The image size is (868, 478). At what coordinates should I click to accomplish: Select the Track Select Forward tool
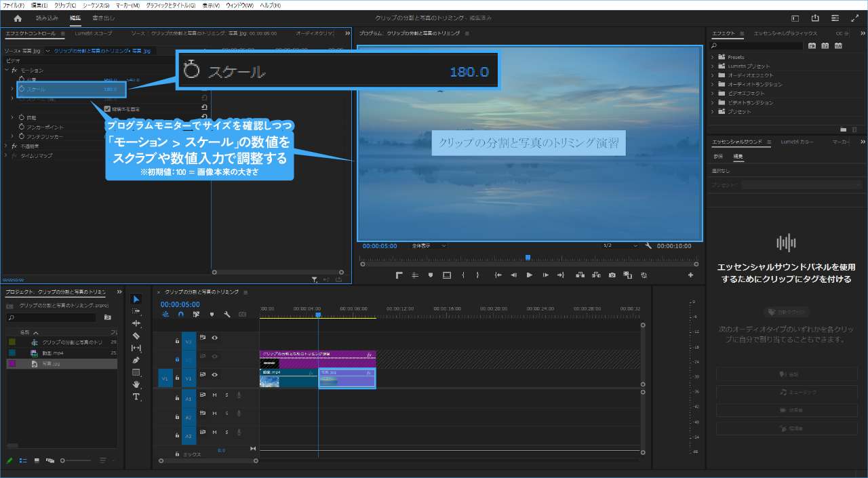136,311
